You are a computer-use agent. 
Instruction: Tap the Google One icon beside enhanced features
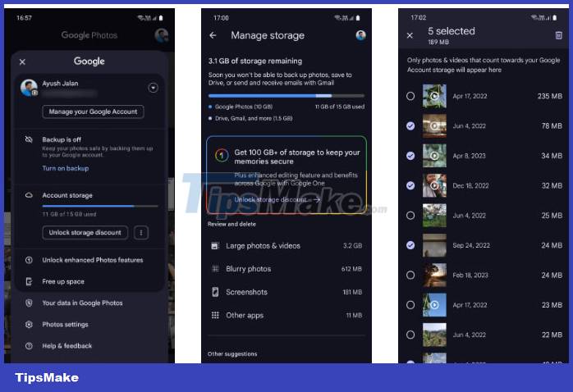(29, 260)
